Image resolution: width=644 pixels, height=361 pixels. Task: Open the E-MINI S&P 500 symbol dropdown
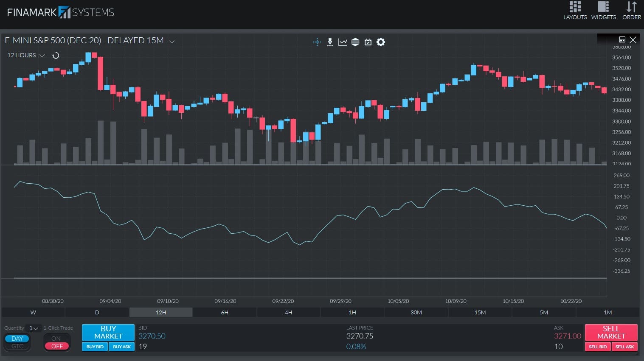(172, 41)
